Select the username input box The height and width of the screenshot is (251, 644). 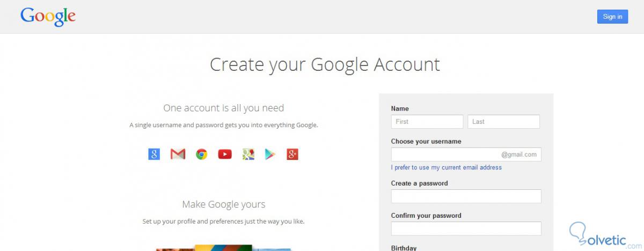[x=445, y=154]
